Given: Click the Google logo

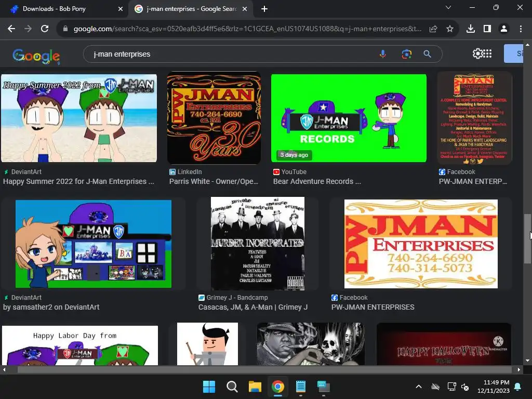Looking at the screenshot, I should pos(36,56).
